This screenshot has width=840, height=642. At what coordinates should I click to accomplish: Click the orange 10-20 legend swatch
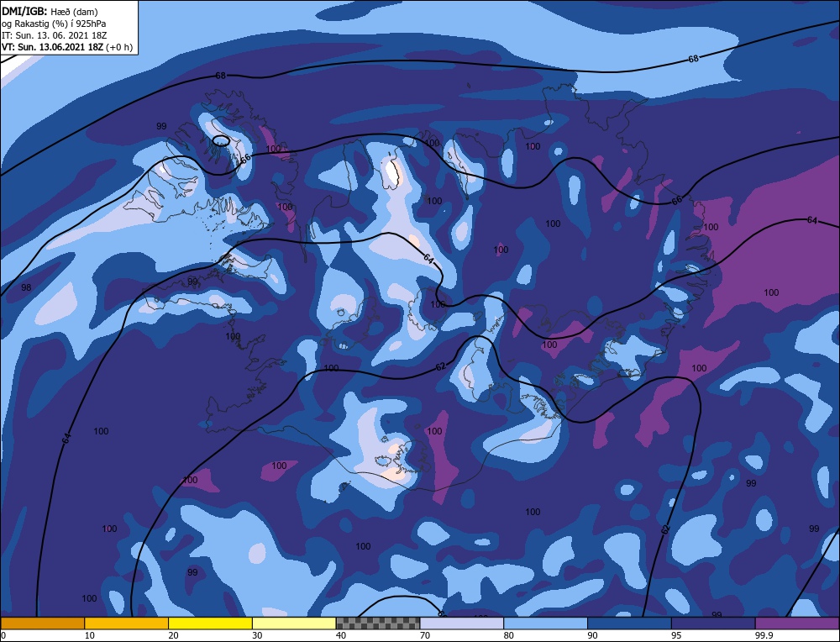coord(127,623)
